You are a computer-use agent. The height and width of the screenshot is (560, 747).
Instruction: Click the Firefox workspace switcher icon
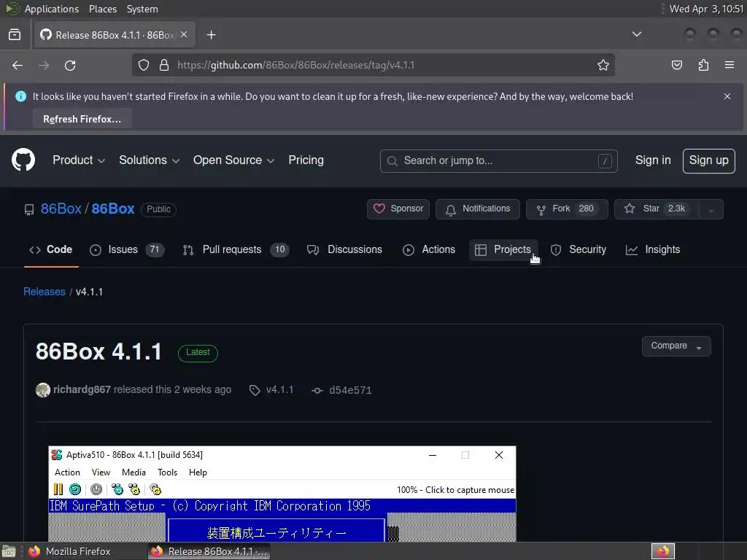click(x=663, y=551)
